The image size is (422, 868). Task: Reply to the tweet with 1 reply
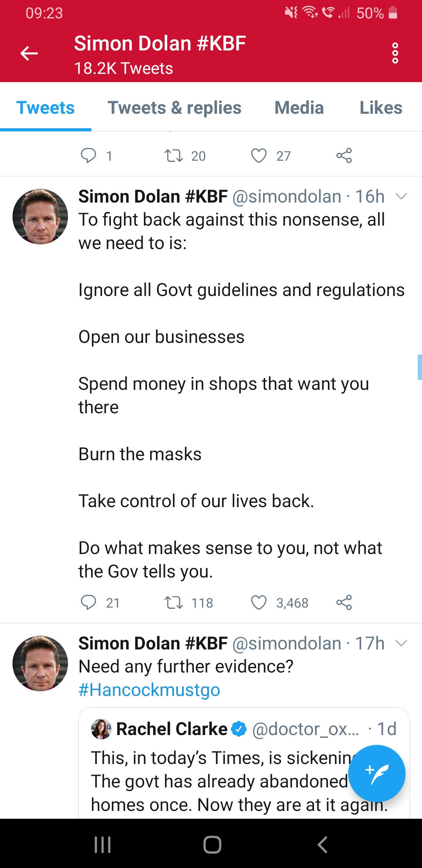88,156
